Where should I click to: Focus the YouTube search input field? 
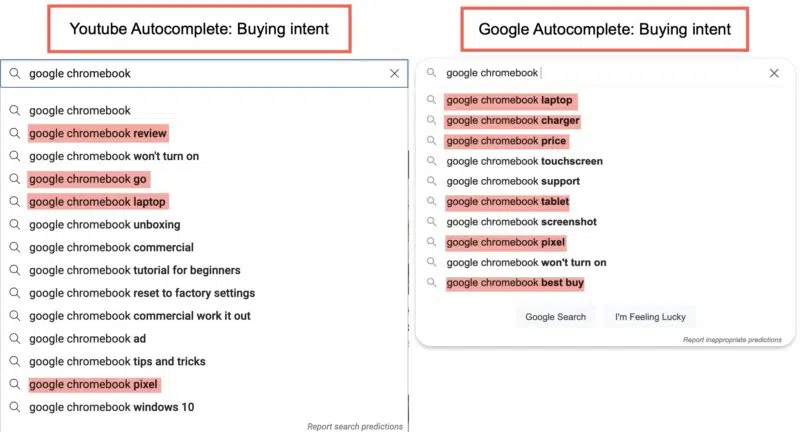(200, 73)
